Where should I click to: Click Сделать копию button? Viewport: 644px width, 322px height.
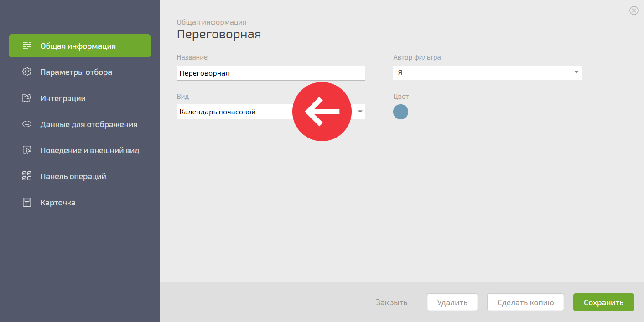(x=525, y=302)
